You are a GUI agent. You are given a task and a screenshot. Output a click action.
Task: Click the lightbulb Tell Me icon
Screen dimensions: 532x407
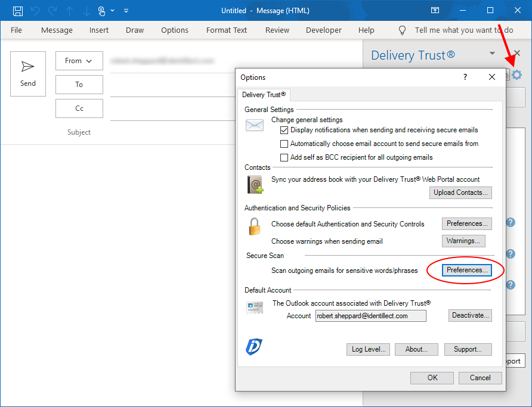(402, 30)
